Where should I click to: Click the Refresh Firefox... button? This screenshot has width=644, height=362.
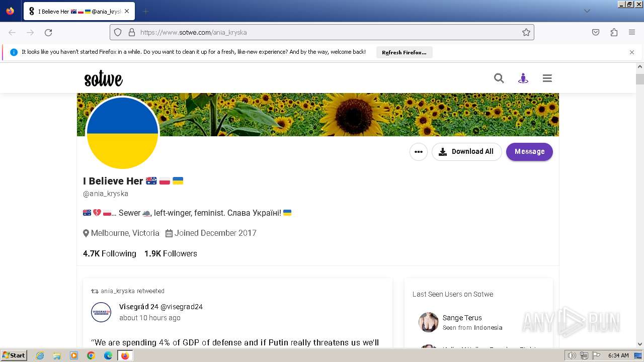pos(404,52)
